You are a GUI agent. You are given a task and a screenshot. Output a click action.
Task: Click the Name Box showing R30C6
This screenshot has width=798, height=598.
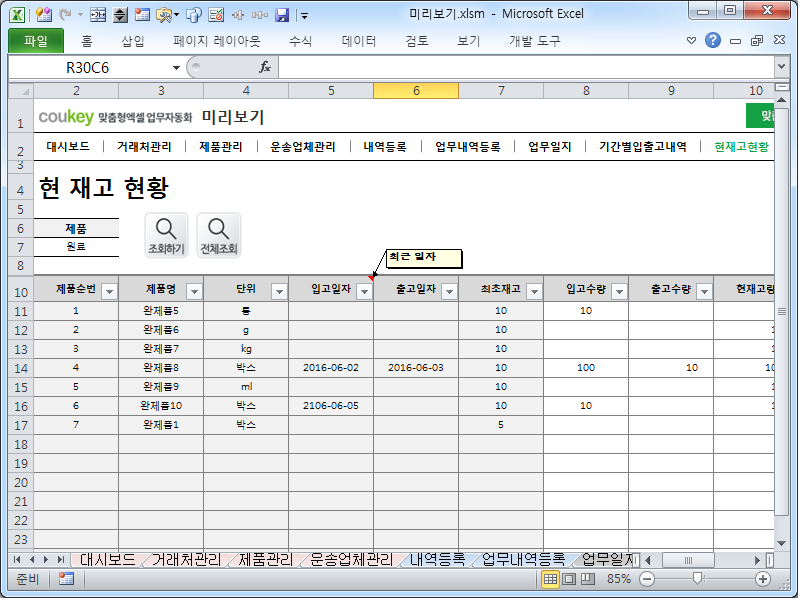click(88, 67)
